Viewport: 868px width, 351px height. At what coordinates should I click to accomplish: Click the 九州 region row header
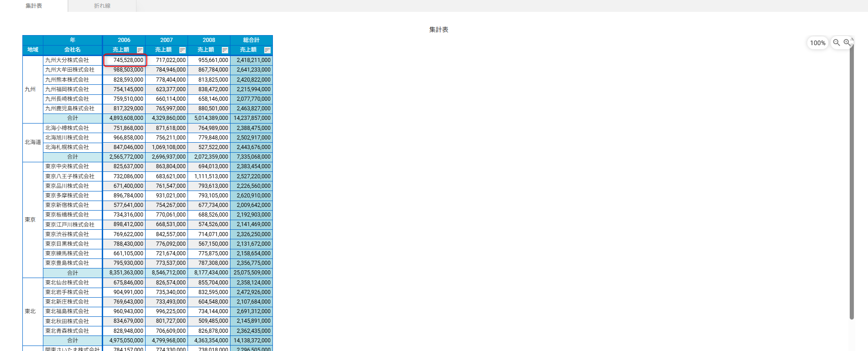[30, 89]
